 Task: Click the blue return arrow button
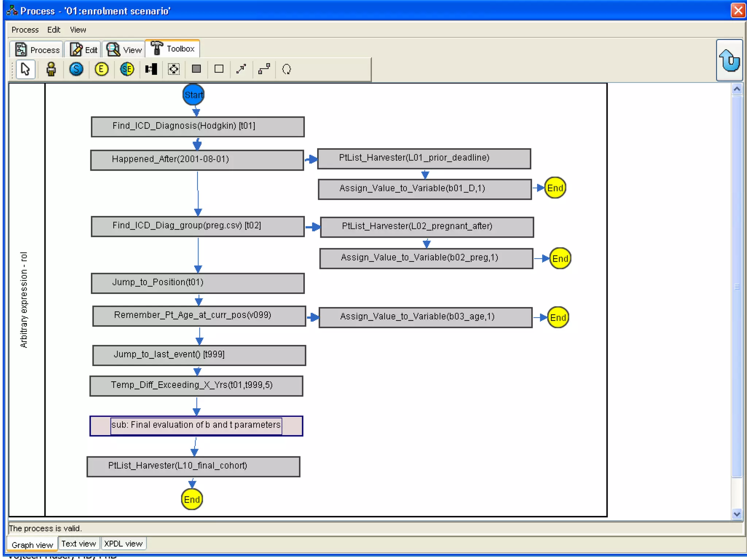point(729,60)
